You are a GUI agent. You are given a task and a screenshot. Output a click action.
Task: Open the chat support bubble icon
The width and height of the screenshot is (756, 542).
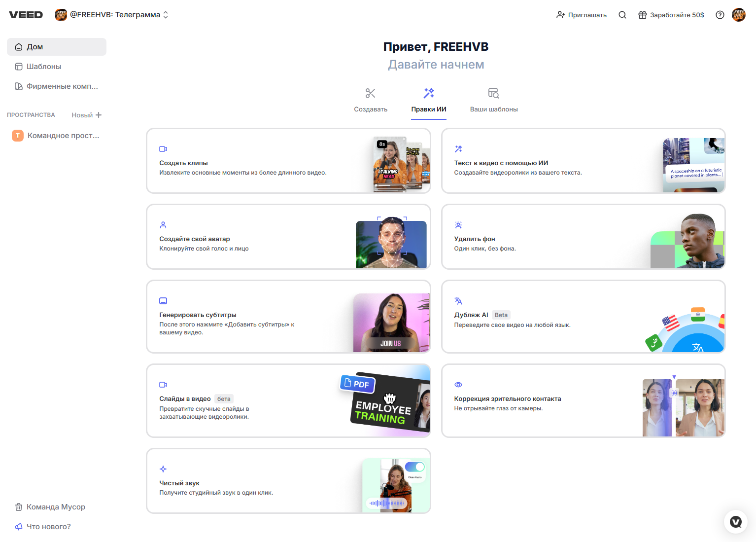(x=736, y=522)
